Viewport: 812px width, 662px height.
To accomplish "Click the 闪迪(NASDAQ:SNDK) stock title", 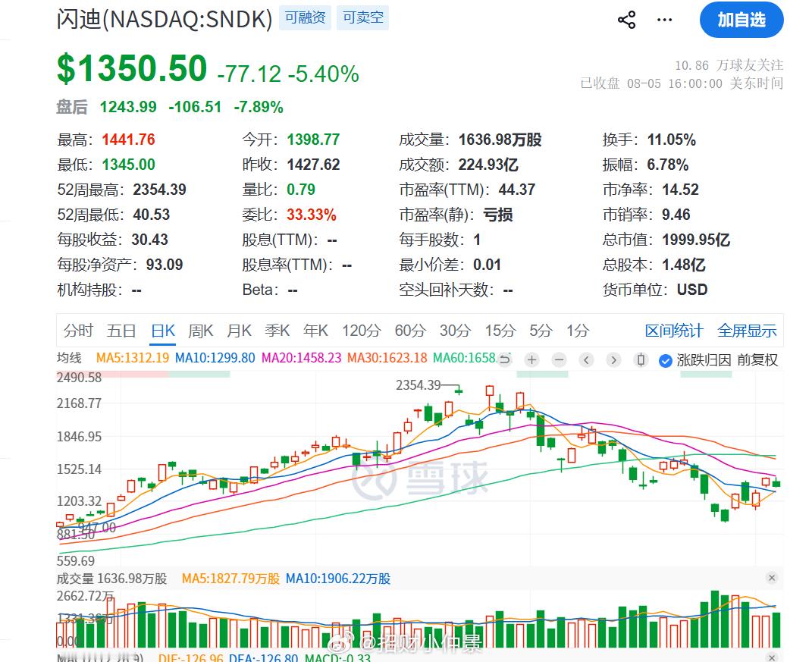I will pyautogui.click(x=165, y=19).
